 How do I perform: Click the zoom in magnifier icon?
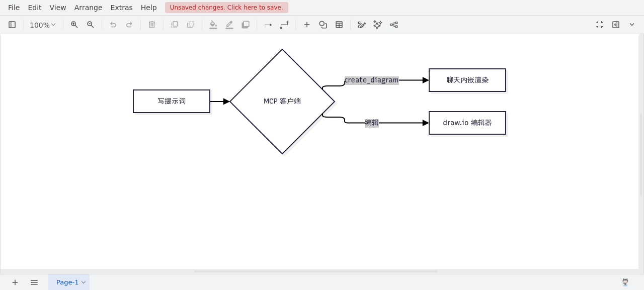74,25
